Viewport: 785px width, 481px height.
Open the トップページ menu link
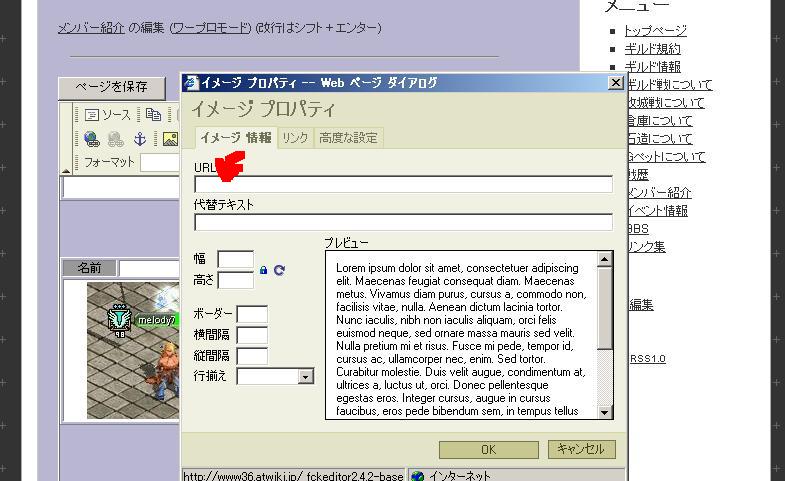(655, 31)
